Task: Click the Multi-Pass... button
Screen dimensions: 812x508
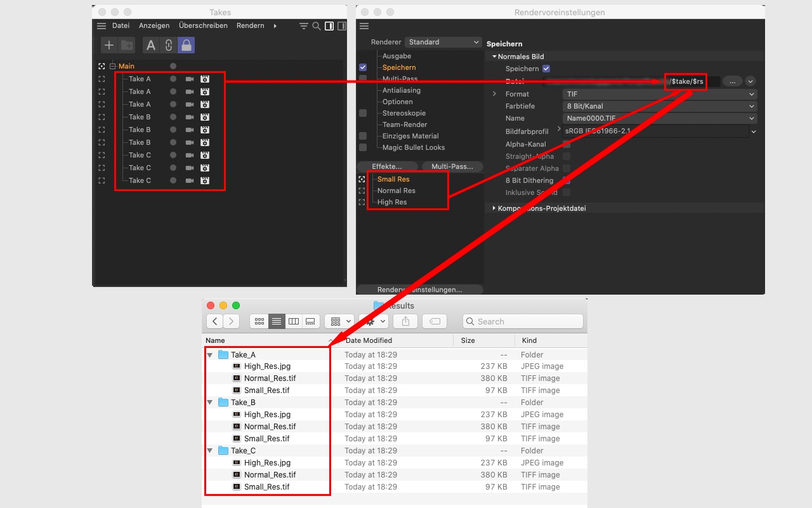Action: click(x=452, y=166)
